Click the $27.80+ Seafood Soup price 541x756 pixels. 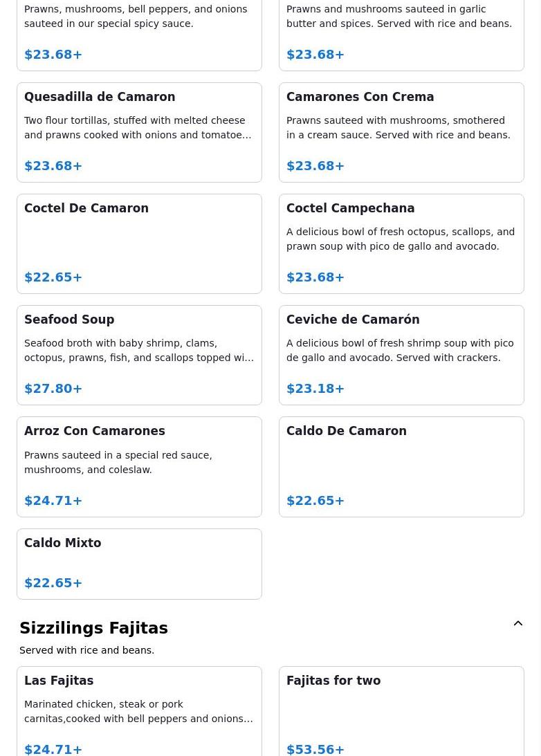[53, 389]
